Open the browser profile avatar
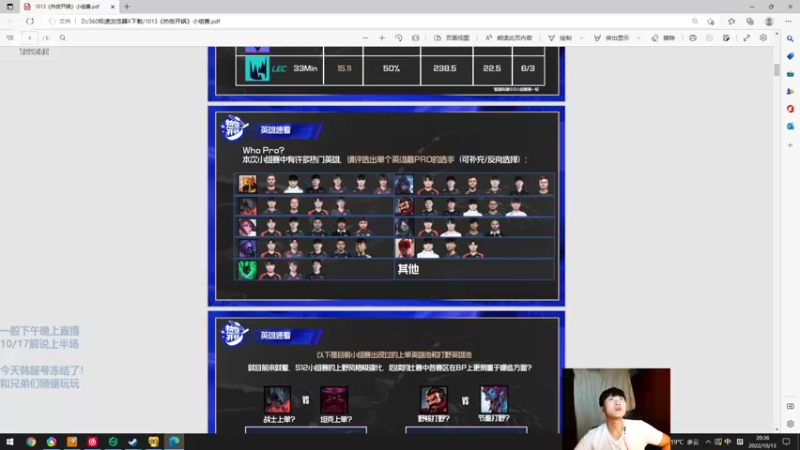This screenshot has height=450, width=800. [x=769, y=21]
